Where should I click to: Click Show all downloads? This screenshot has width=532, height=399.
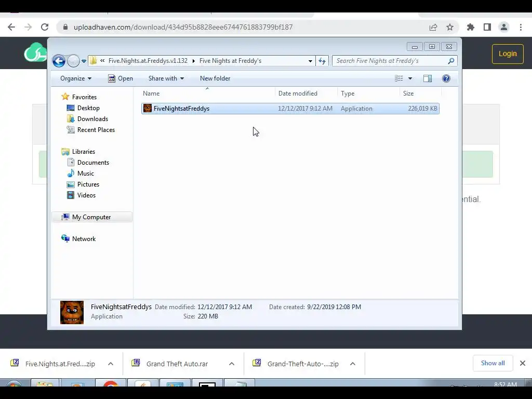click(493, 363)
